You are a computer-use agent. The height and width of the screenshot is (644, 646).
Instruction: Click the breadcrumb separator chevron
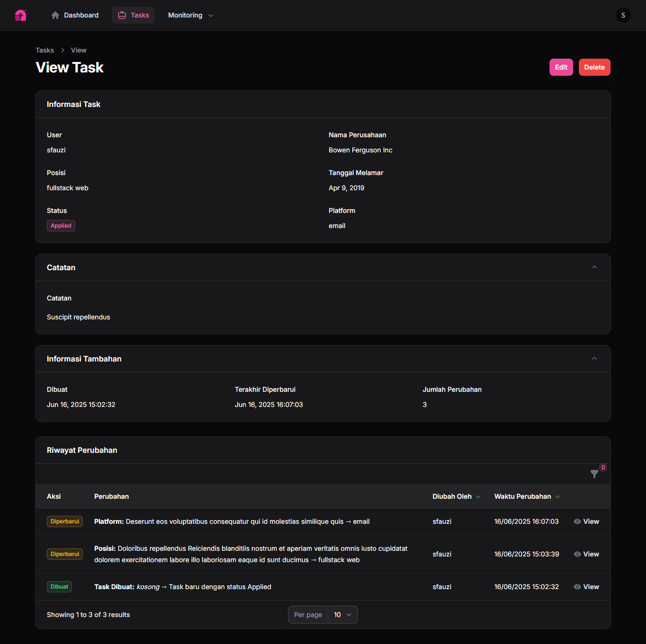click(x=62, y=50)
